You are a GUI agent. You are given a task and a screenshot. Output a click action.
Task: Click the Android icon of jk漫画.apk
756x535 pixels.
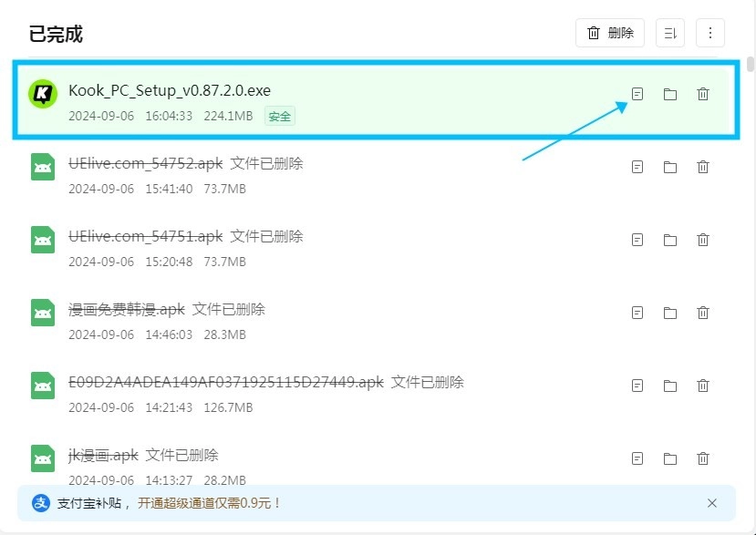point(43,458)
